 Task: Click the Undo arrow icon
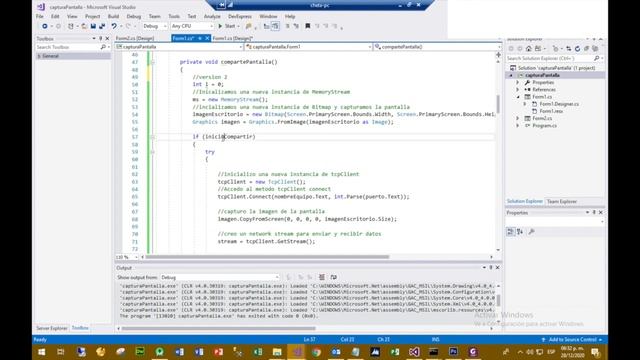click(x=114, y=26)
